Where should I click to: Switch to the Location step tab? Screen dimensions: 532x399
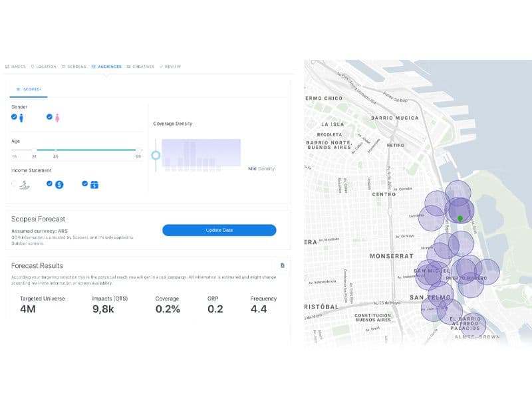[x=44, y=66]
